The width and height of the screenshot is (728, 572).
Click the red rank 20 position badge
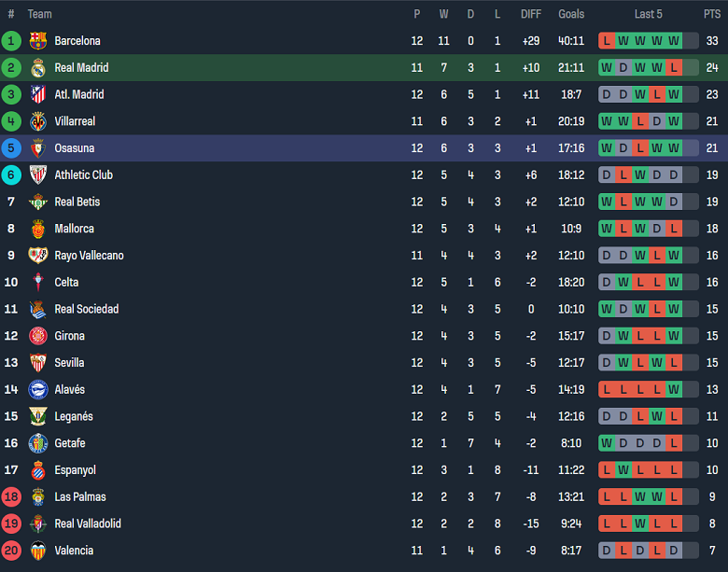tap(11, 551)
